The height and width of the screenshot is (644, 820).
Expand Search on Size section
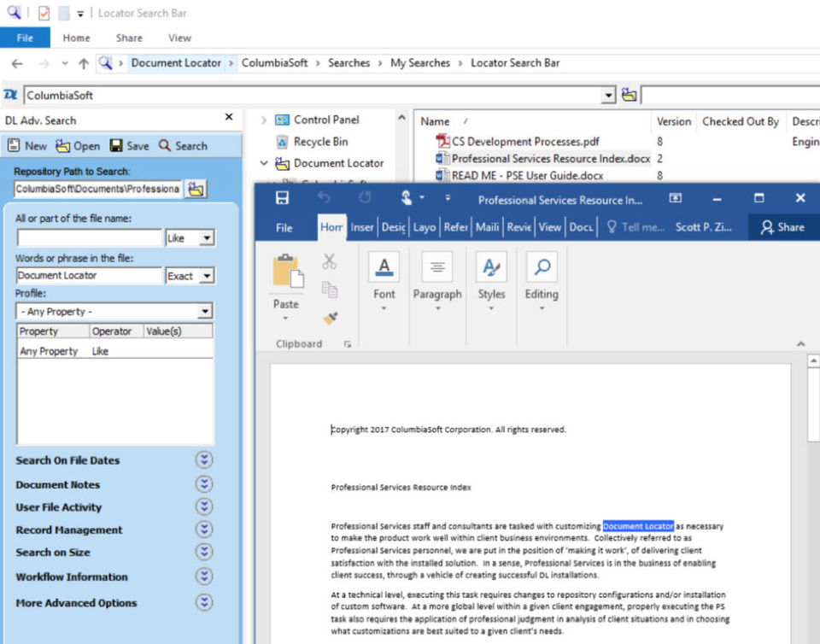[x=204, y=552]
